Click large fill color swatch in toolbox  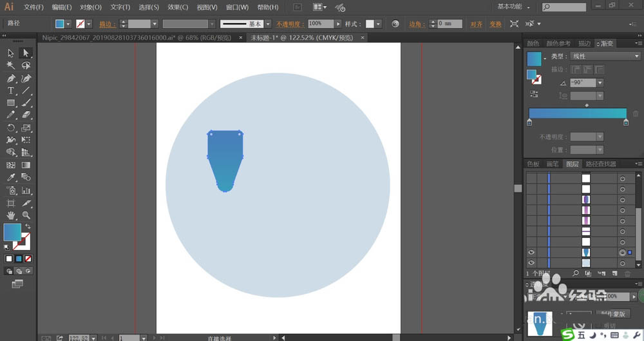[12, 232]
